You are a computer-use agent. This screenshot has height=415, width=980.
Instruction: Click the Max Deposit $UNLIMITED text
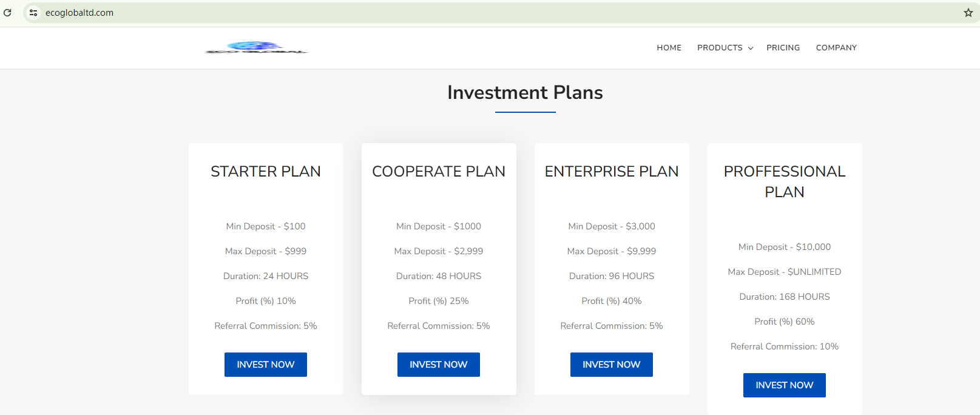pyautogui.click(x=784, y=272)
